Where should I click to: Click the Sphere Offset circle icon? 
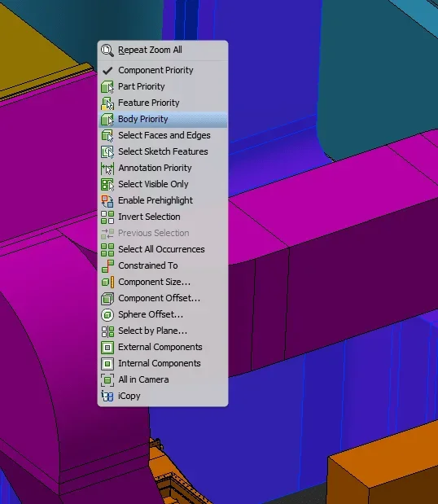107,314
